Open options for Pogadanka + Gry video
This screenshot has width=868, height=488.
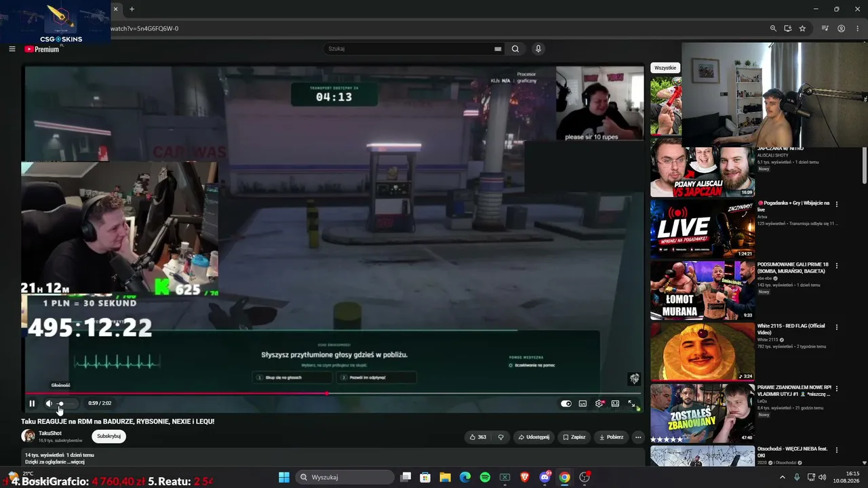837,204
